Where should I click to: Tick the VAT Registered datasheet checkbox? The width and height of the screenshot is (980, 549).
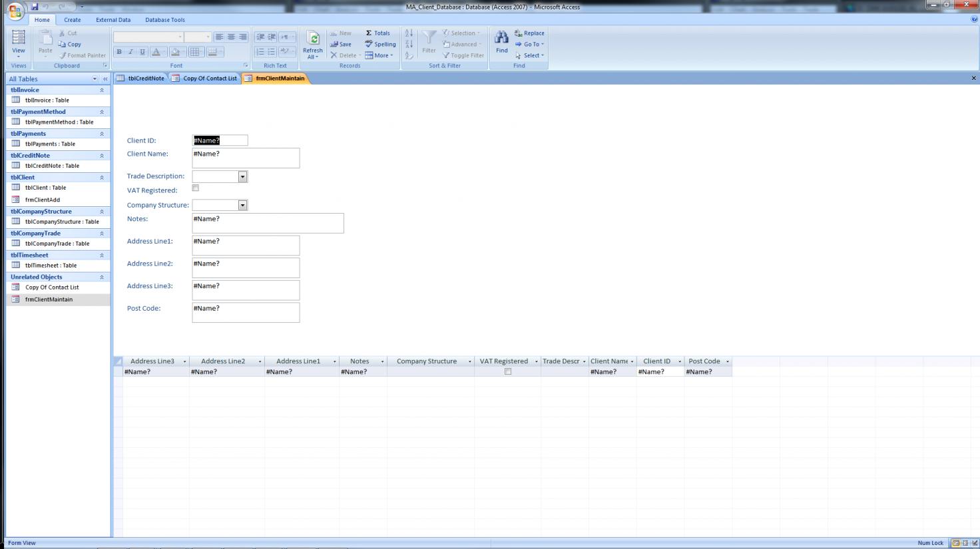[508, 371]
